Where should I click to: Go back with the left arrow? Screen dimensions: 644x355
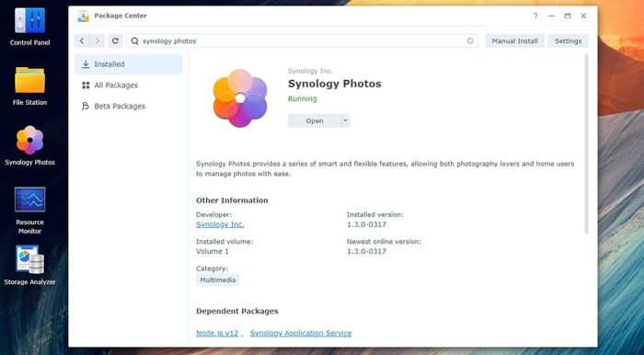click(x=82, y=41)
